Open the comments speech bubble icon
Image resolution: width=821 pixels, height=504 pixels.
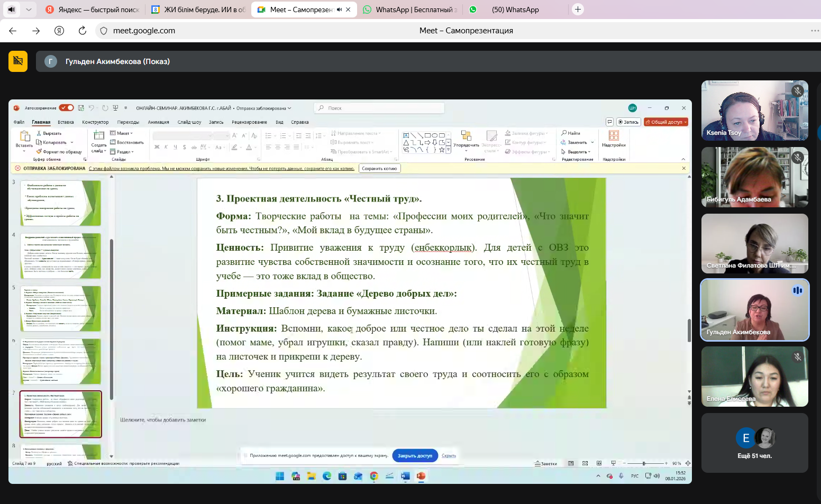(x=609, y=122)
